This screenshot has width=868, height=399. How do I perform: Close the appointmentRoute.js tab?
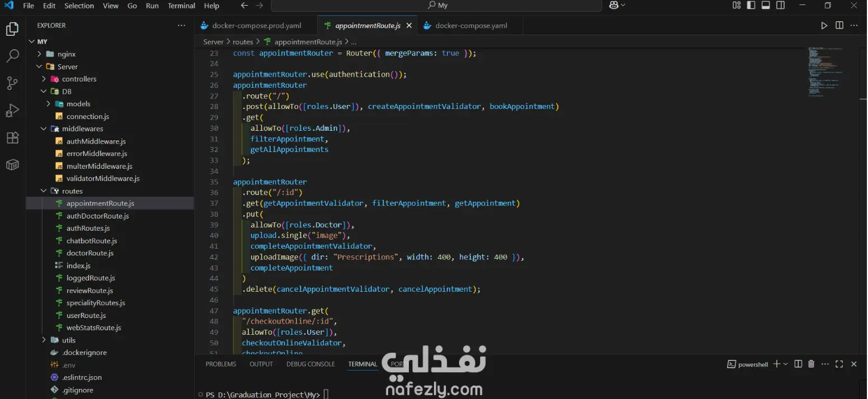409,26
